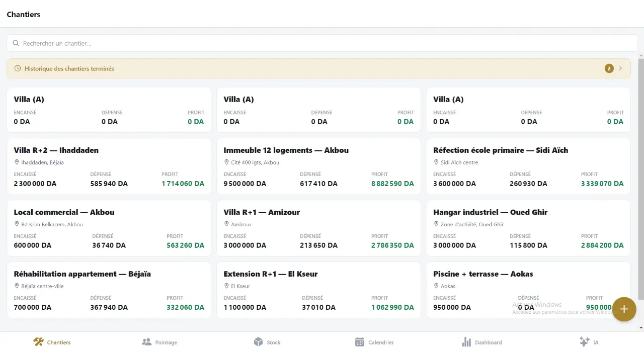
Task: Click the Stock box icon
Action: (258, 342)
